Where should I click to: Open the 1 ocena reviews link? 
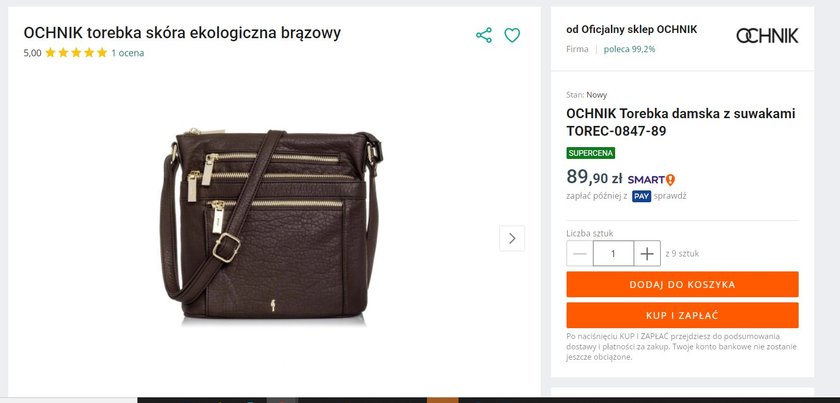tap(128, 53)
